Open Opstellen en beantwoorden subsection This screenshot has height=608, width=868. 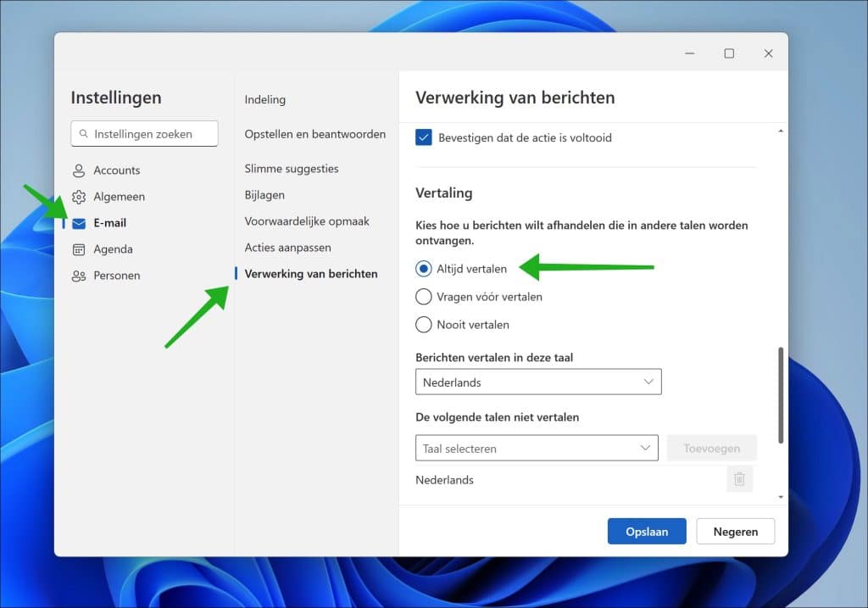[x=315, y=134]
